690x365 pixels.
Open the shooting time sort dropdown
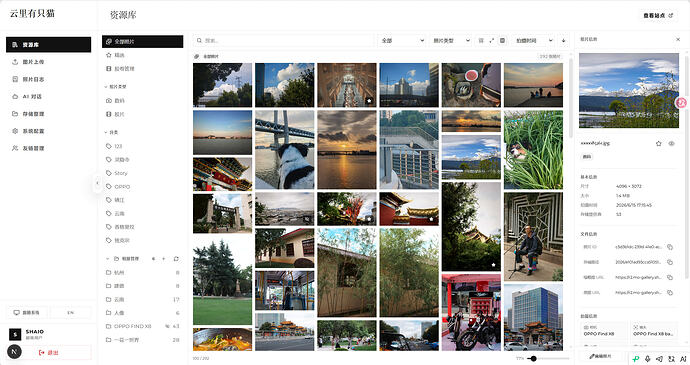coord(534,41)
